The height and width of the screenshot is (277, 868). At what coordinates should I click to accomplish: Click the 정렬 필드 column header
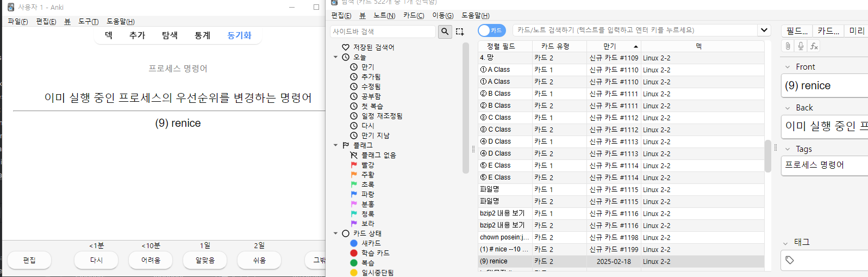pyautogui.click(x=505, y=46)
